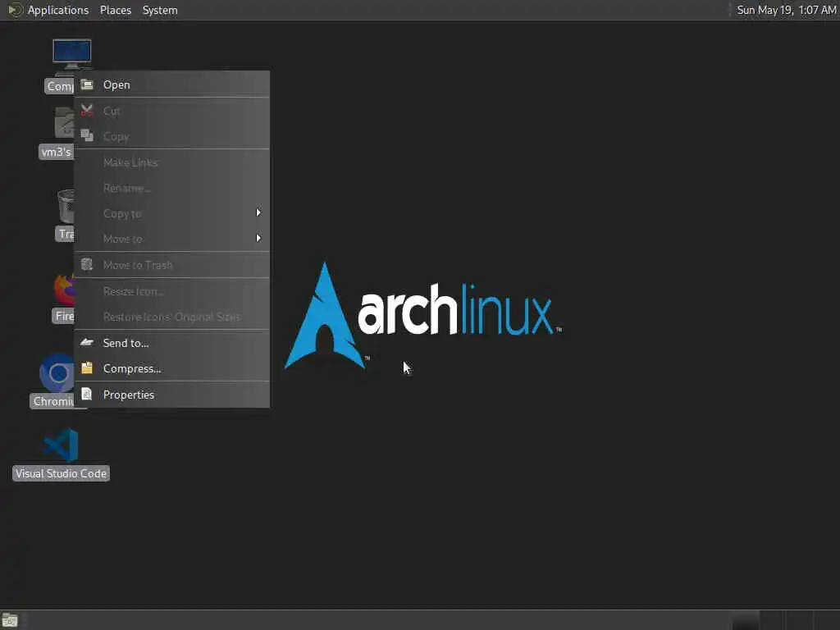
Task: Click the Compress archive icon in context menu
Action: pos(87,368)
